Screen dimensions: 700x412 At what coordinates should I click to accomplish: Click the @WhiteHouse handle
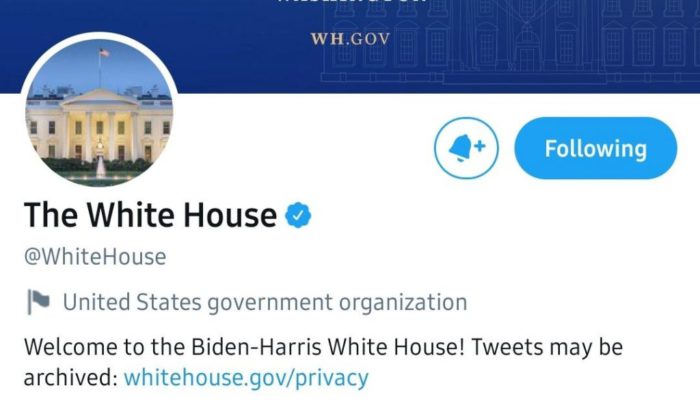[95, 257]
